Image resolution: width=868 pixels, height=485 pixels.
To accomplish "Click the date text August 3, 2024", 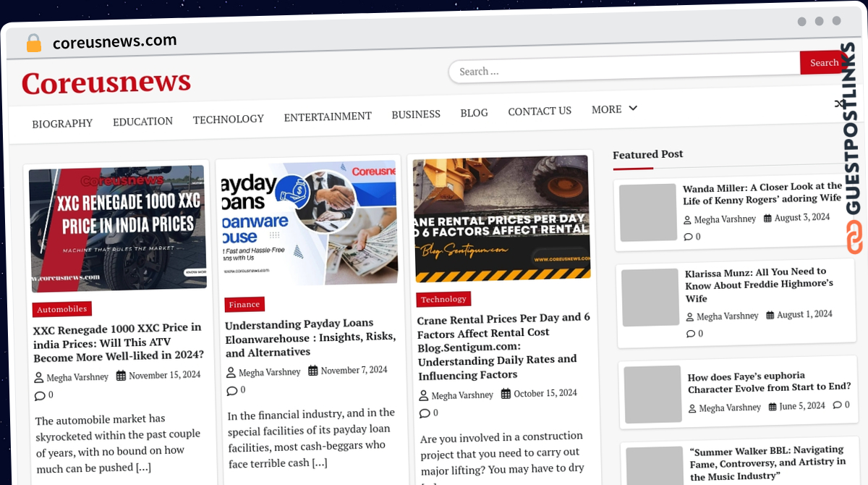I will 802,217.
